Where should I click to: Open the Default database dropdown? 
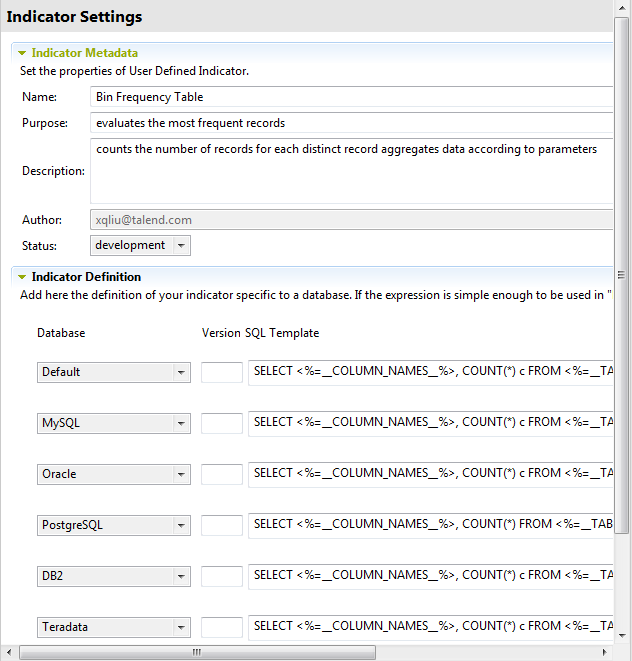pos(181,372)
